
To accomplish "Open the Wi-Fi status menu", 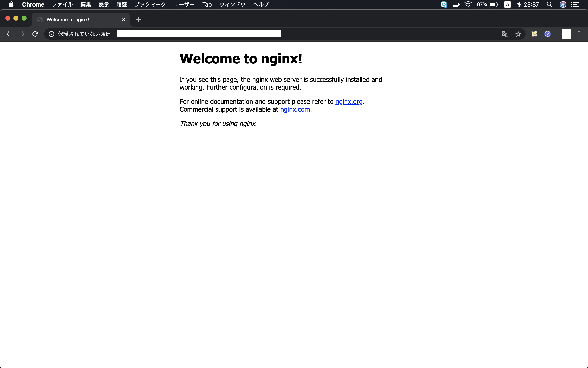I will [x=468, y=4].
